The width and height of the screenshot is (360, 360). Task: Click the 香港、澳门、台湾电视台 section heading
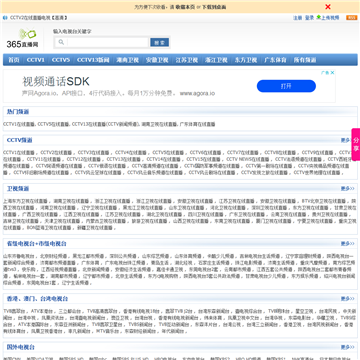coord(38,299)
